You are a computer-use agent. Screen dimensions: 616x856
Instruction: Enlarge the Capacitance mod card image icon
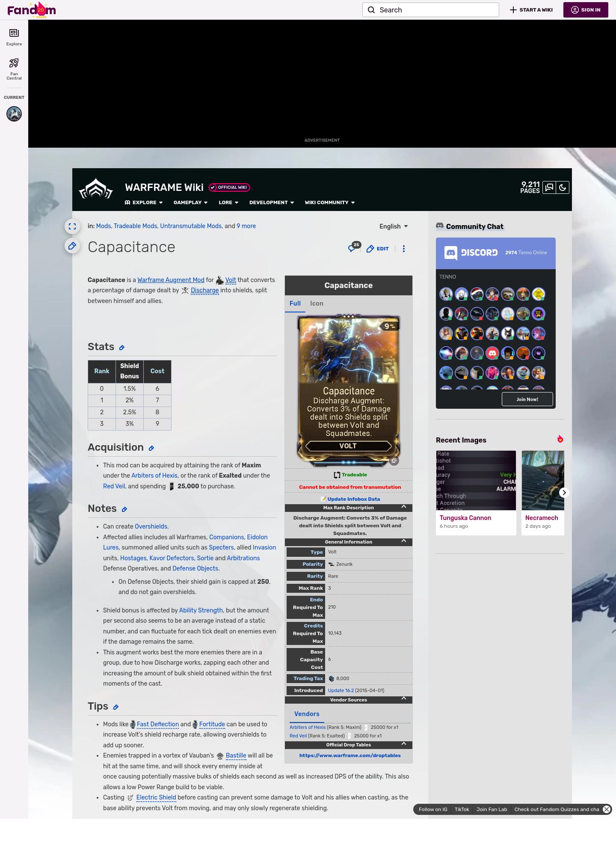[x=394, y=461]
